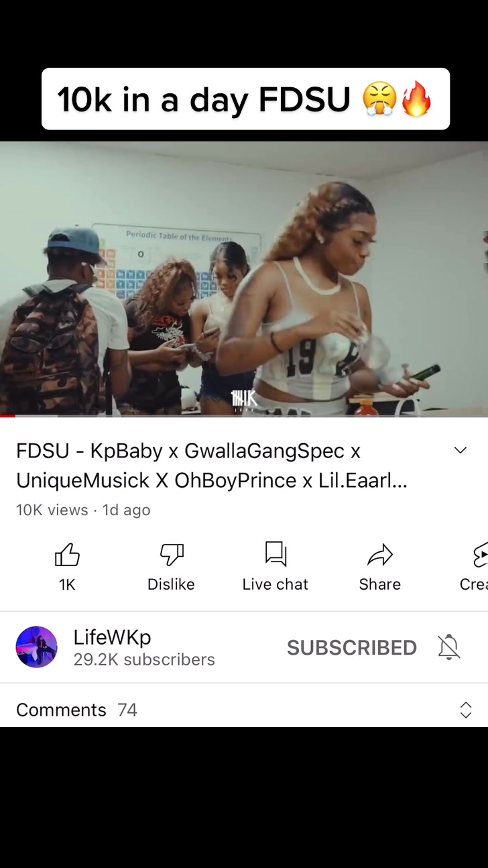Toggle the notification bell for LifeWKp
The image size is (488, 868).
[x=449, y=647]
